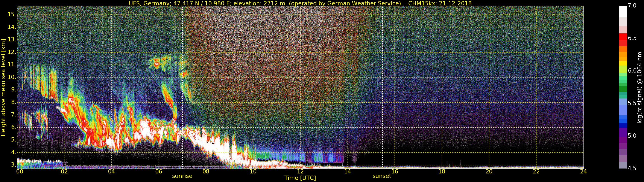Click colorbar value '5.5'
Viewport: 644px width, 182px height.
pos(632,103)
